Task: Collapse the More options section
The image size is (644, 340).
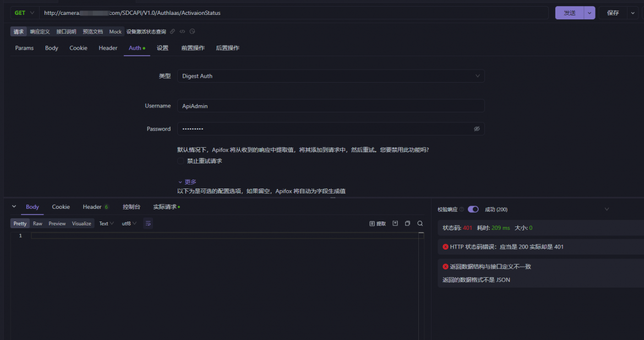Action: 187,182
